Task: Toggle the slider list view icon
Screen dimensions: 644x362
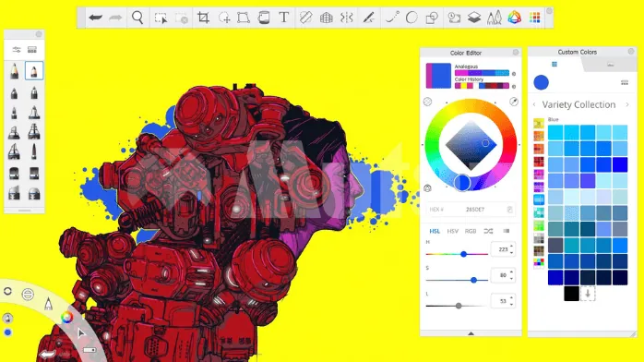Action: [507, 232]
